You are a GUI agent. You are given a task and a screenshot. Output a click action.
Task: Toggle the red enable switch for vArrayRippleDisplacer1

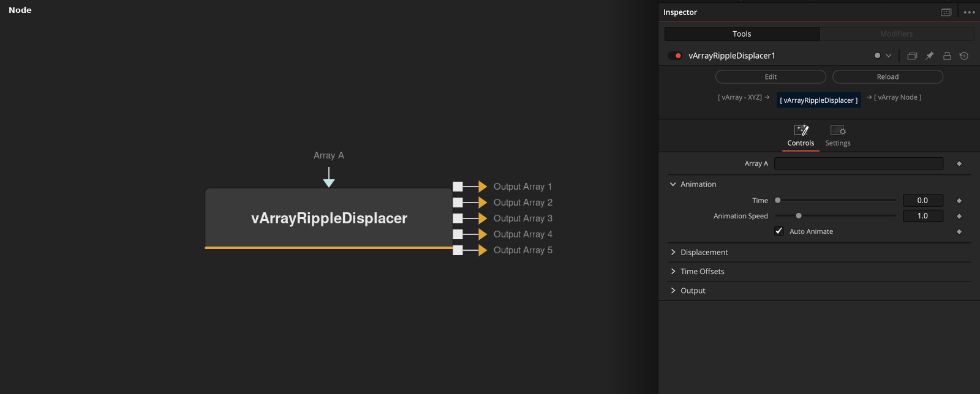tap(676, 56)
